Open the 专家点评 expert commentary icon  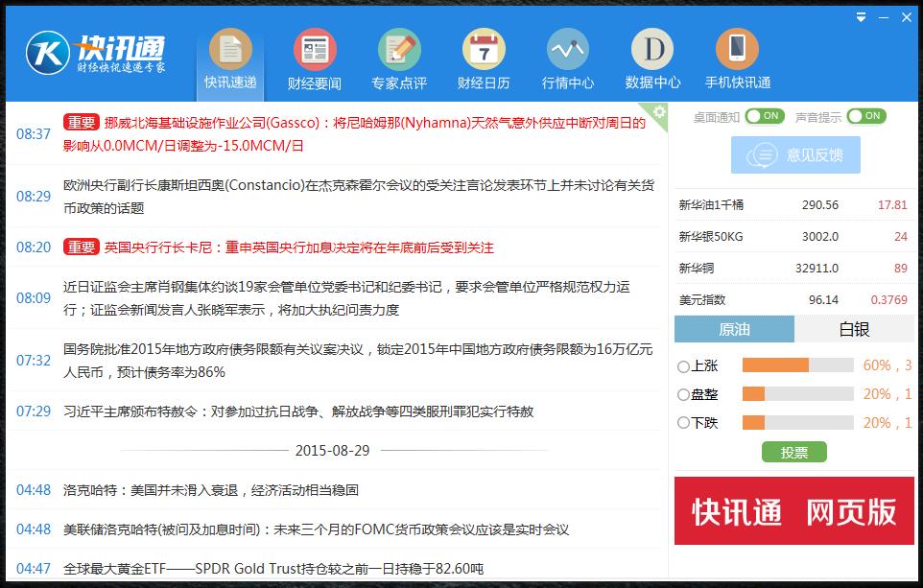coord(399,49)
